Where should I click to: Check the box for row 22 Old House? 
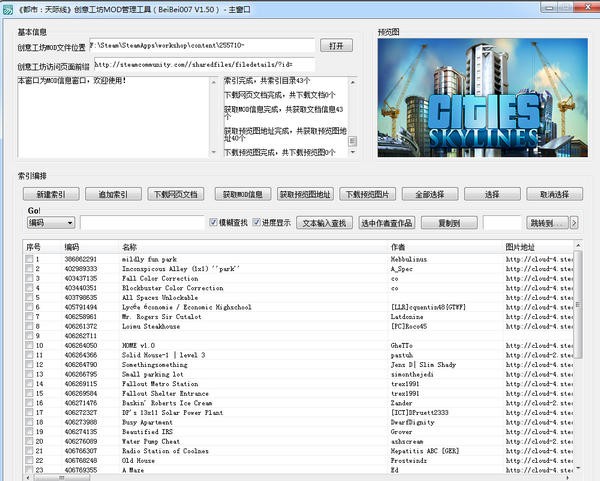(x=29, y=460)
